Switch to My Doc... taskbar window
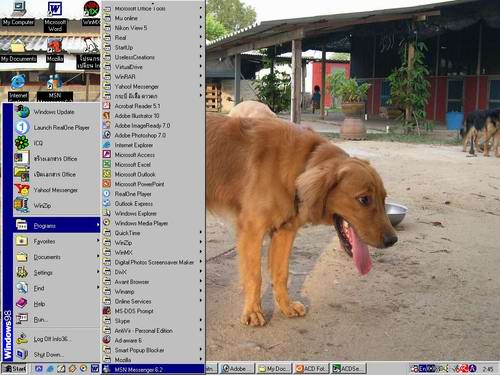Screen dimensions: 500x375 pos(274,369)
